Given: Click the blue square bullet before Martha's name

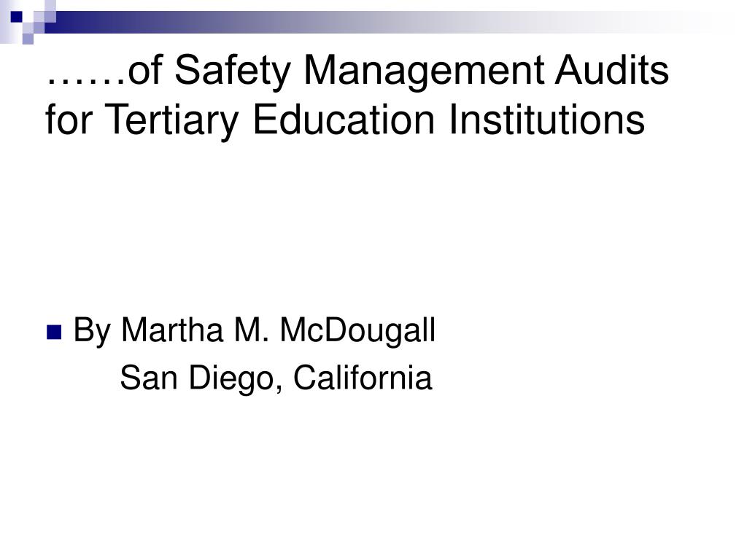Looking at the screenshot, I should 54,332.
